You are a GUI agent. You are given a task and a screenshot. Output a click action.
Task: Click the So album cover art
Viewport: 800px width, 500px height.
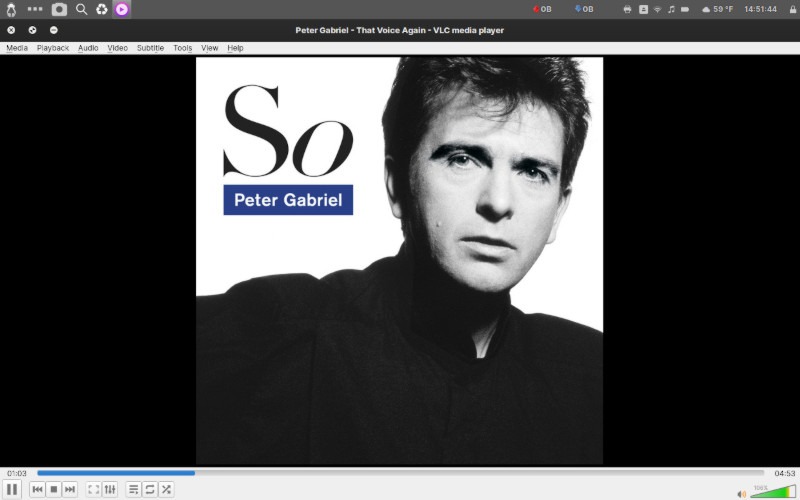[399, 261]
